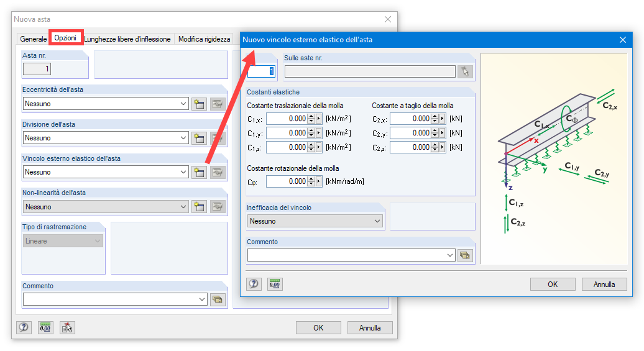
Task: Click Cφ rotational constant spinner
Action: pos(311,181)
